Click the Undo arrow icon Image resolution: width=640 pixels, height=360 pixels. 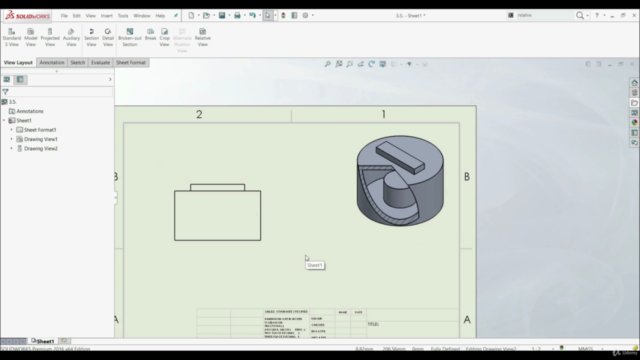pyautogui.click(x=253, y=16)
